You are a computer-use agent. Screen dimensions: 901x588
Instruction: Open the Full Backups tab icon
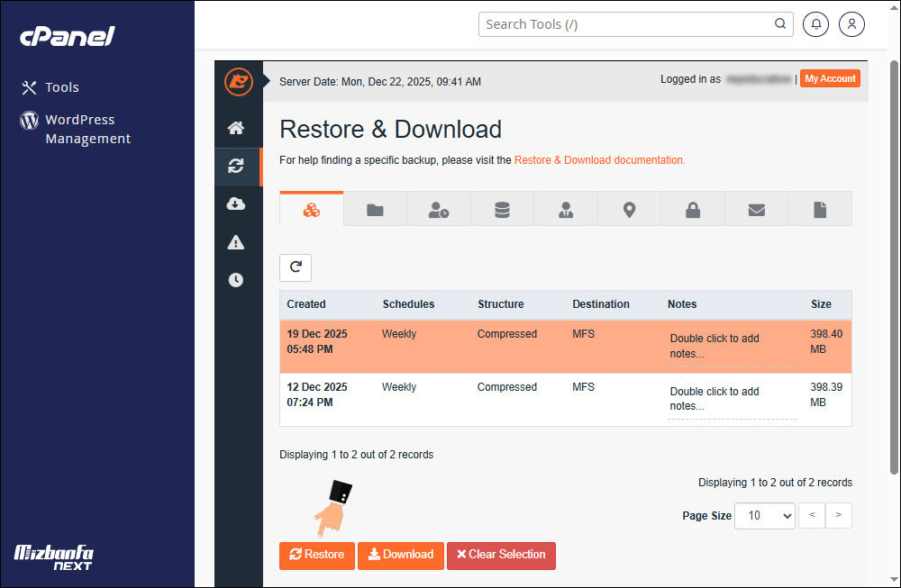tap(311, 208)
